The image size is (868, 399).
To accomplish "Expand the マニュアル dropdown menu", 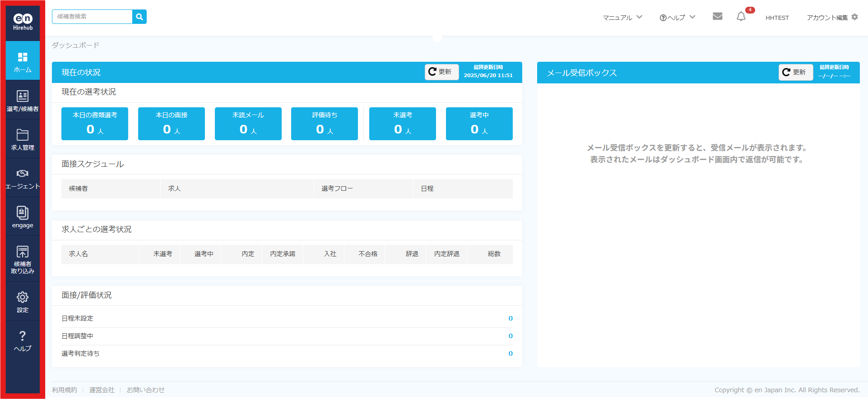I will point(622,18).
